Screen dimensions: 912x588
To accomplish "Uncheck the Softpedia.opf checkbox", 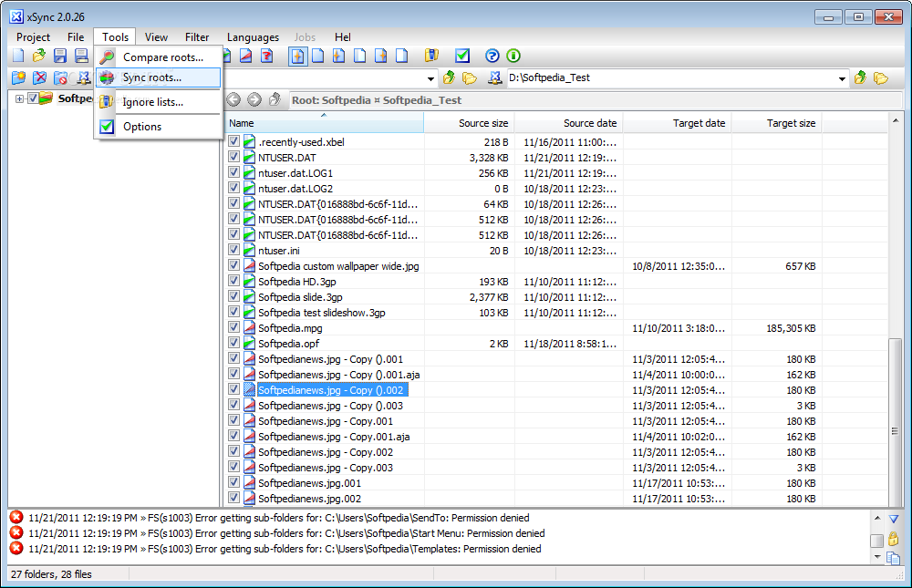I will (233, 343).
